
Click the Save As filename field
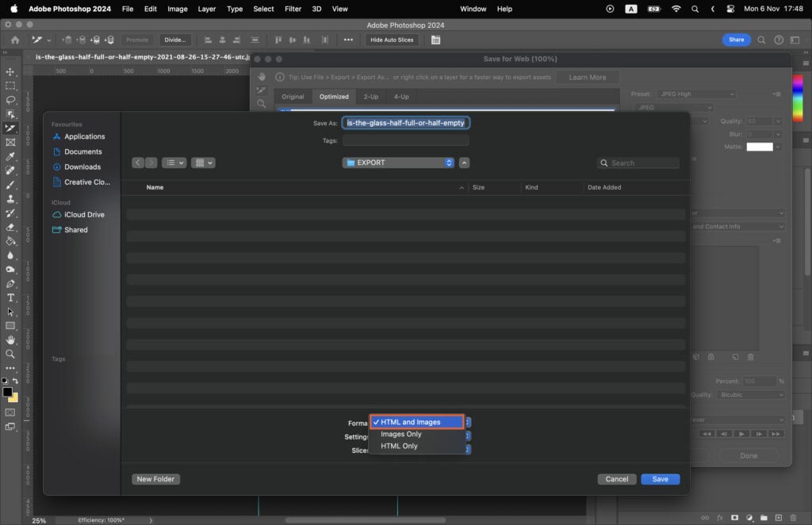[407, 122]
